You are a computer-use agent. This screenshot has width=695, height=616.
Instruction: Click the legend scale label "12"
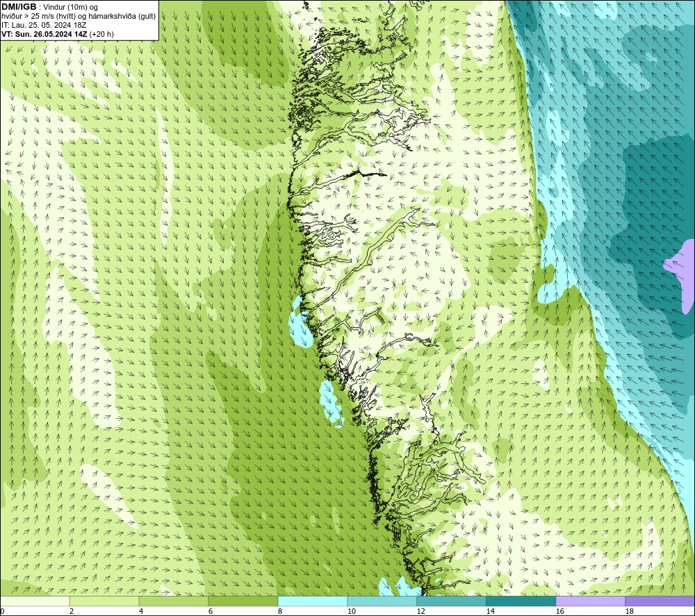point(420,612)
